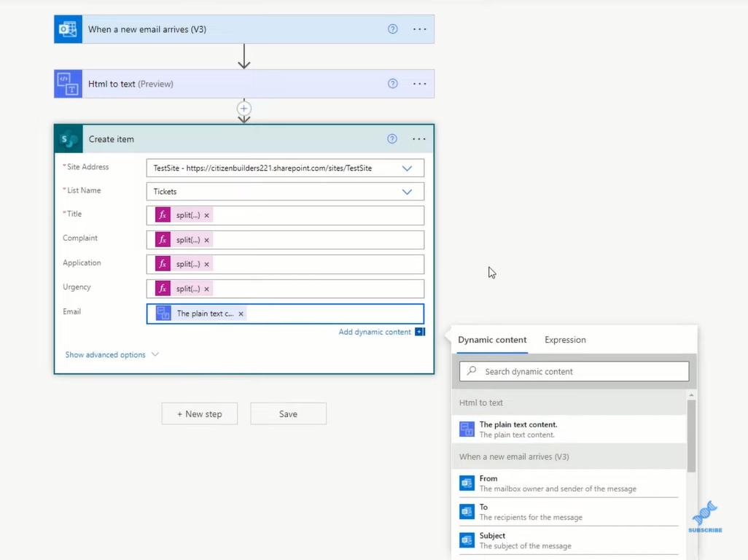
Task: Save the flow
Action: 288,413
